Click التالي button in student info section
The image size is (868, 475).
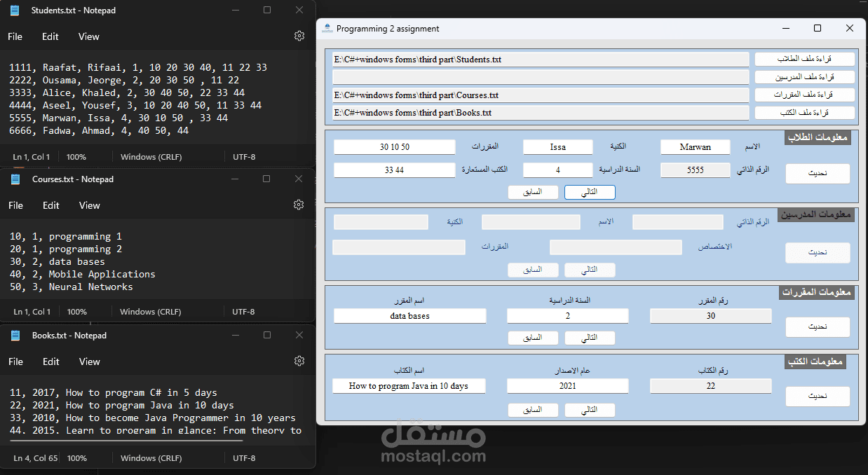[590, 192]
